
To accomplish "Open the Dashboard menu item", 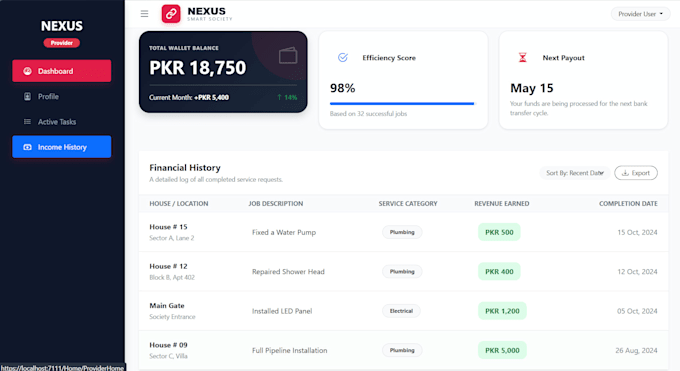I will pos(62,71).
